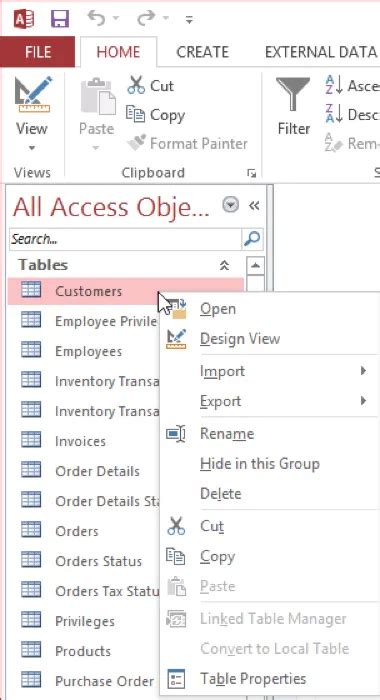Click the Copy pages icon in context menu
This screenshot has height=700, width=380.
click(175, 556)
